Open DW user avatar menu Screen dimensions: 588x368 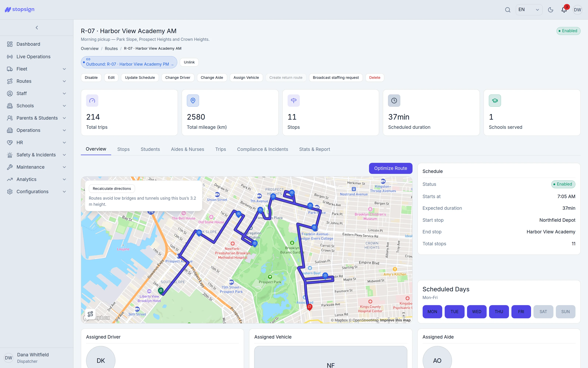tap(577, 10)
